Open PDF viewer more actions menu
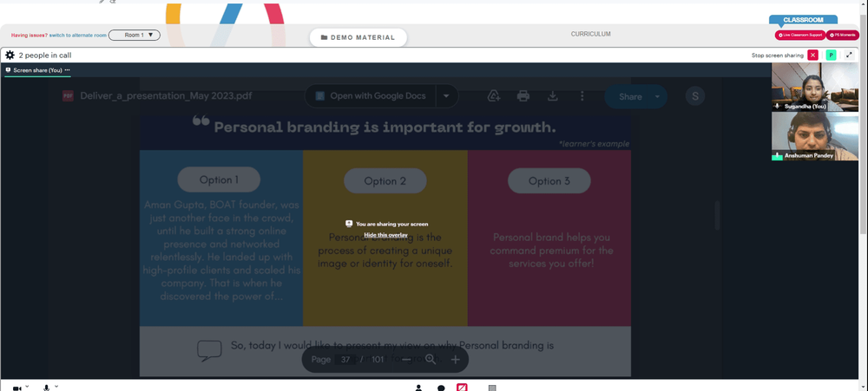The height and width of the screenshot is (391, 868). (x=582, y=96)
